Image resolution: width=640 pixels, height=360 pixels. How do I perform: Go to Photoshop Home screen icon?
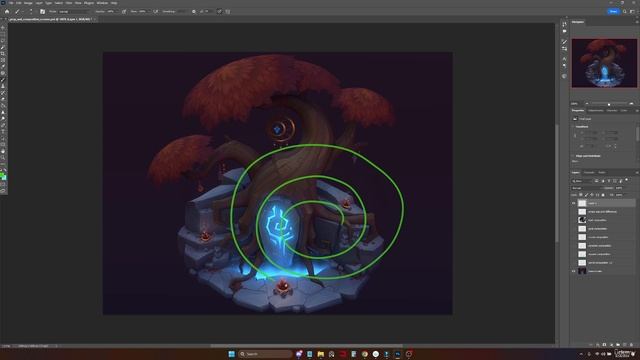7,11
